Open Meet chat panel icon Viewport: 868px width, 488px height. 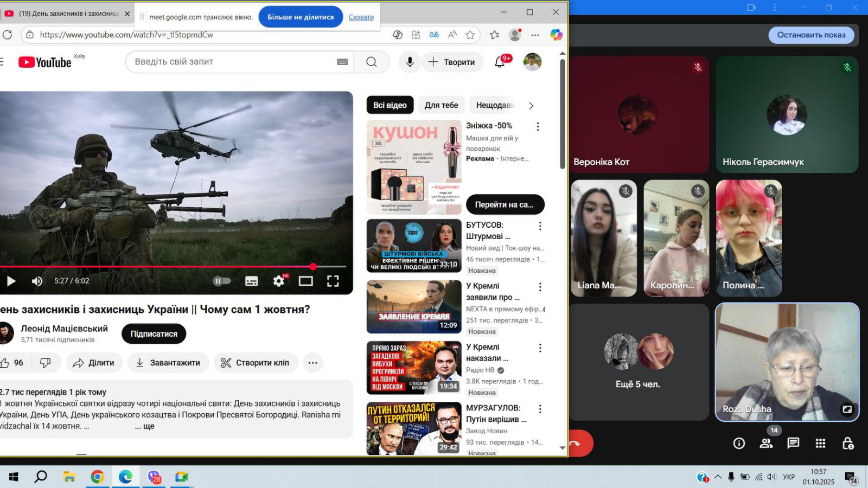pos(793,443)
